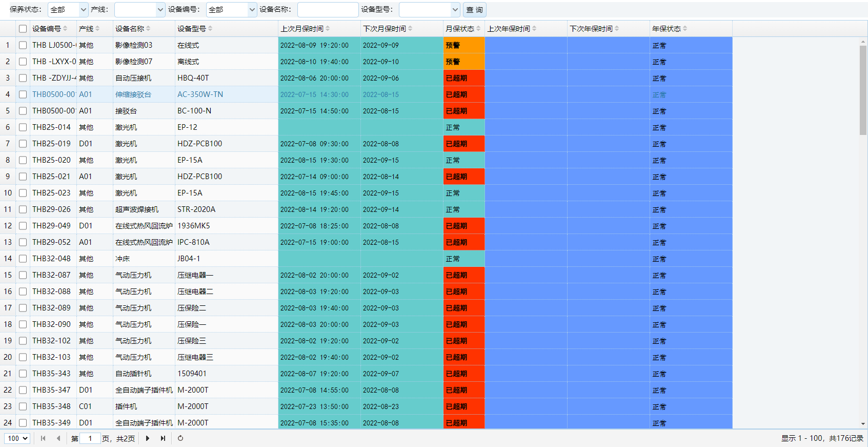Sort by 年保状态 column sort icon
868x447 pixels.
tap(685, 29)
